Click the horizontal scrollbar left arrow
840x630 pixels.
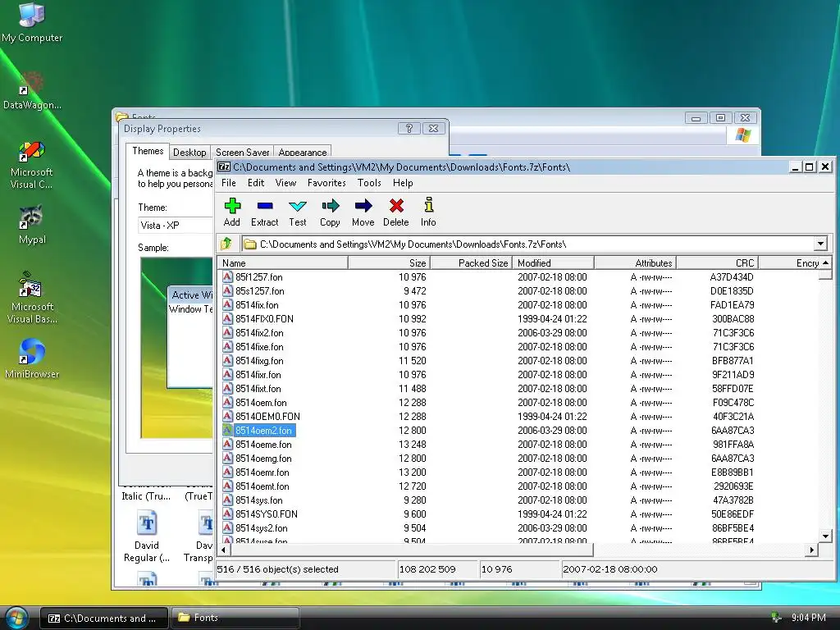click(223, 550)
